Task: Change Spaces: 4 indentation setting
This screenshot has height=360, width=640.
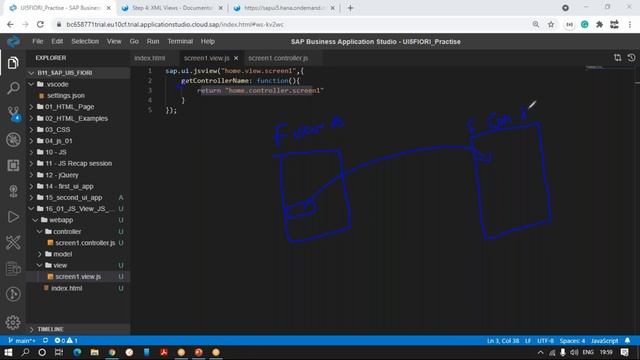Action: pyautogui.click(x=572, y=340)
